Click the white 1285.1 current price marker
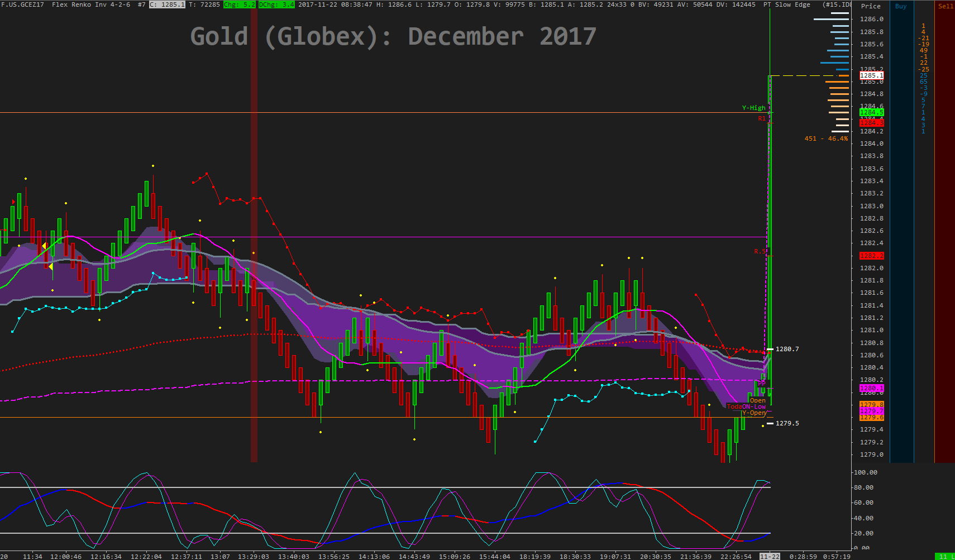 point(871,75)
